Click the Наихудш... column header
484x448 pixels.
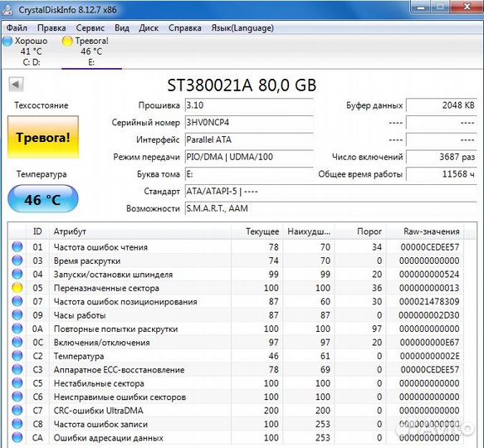[x=309, y=231]
